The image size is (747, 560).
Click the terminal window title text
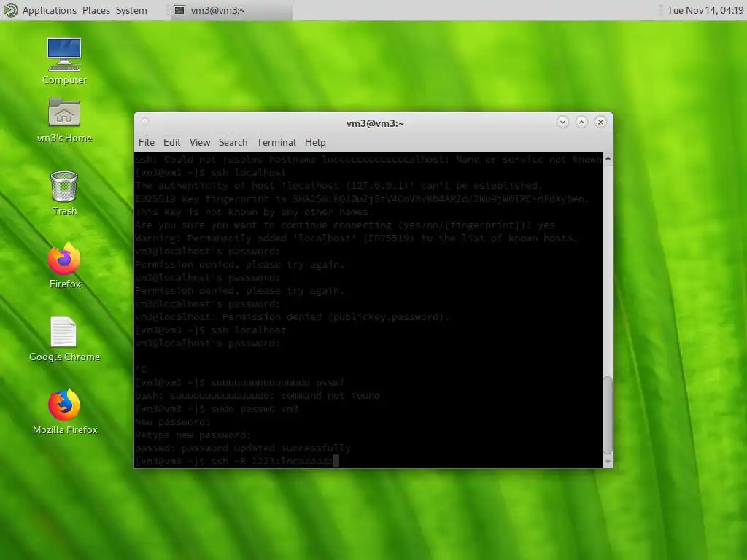click(x=375, y=123)
